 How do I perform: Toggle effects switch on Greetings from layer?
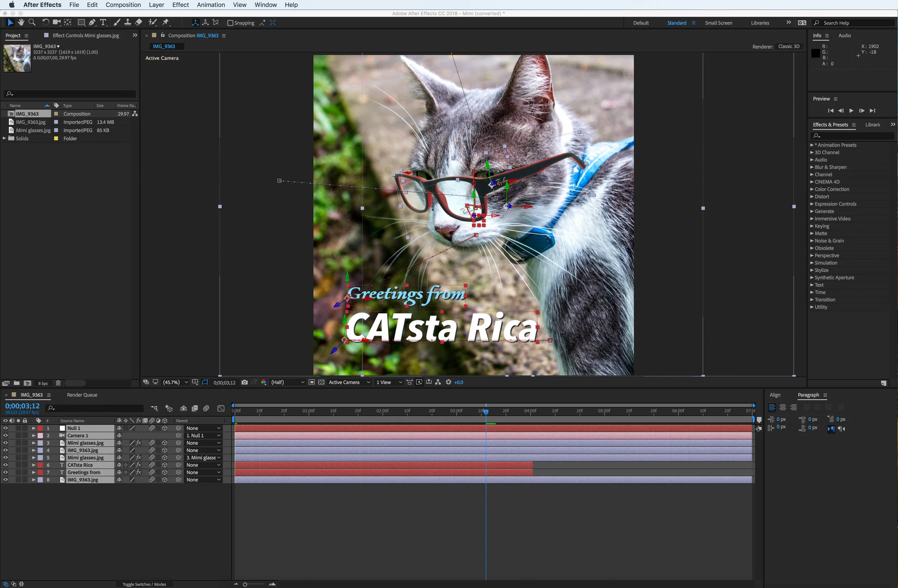click(139, 472)
